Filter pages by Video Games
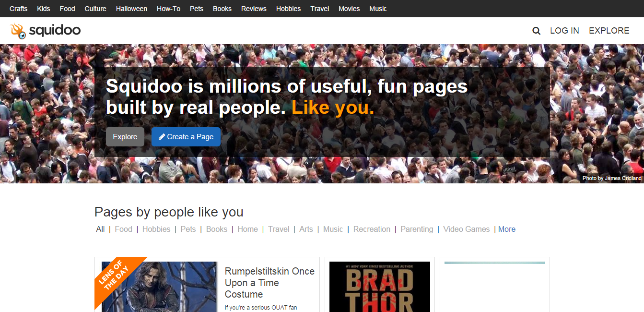 coord(467,229)
